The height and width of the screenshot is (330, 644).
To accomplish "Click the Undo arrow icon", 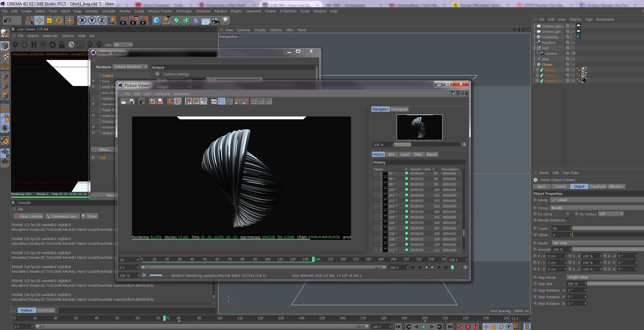I will coord(7,20).
